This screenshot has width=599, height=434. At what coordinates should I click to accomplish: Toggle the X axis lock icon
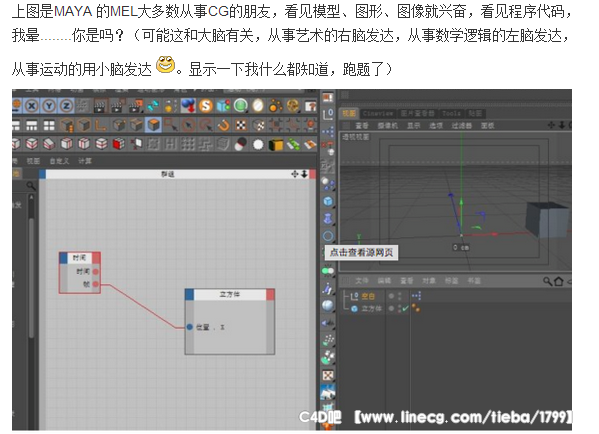(32, 106)
